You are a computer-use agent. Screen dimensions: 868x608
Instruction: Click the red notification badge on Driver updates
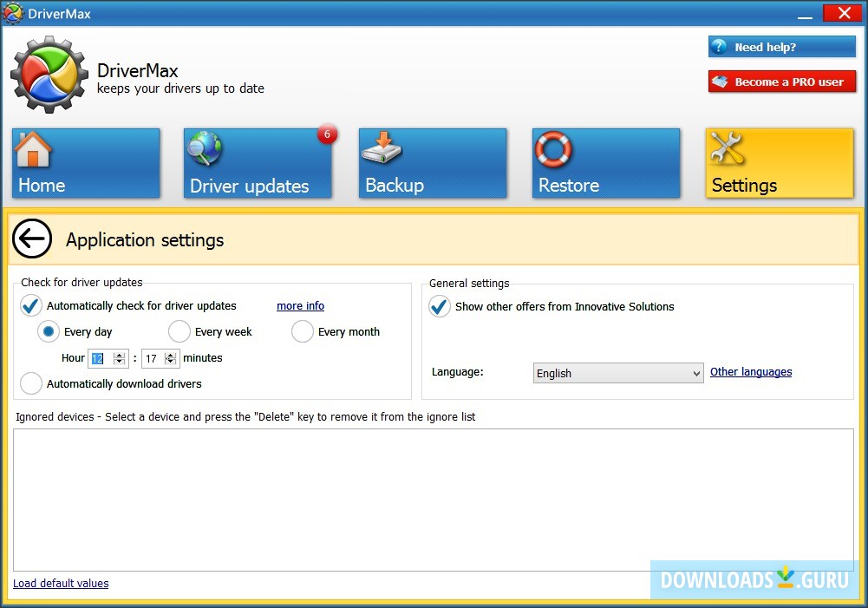327,134
